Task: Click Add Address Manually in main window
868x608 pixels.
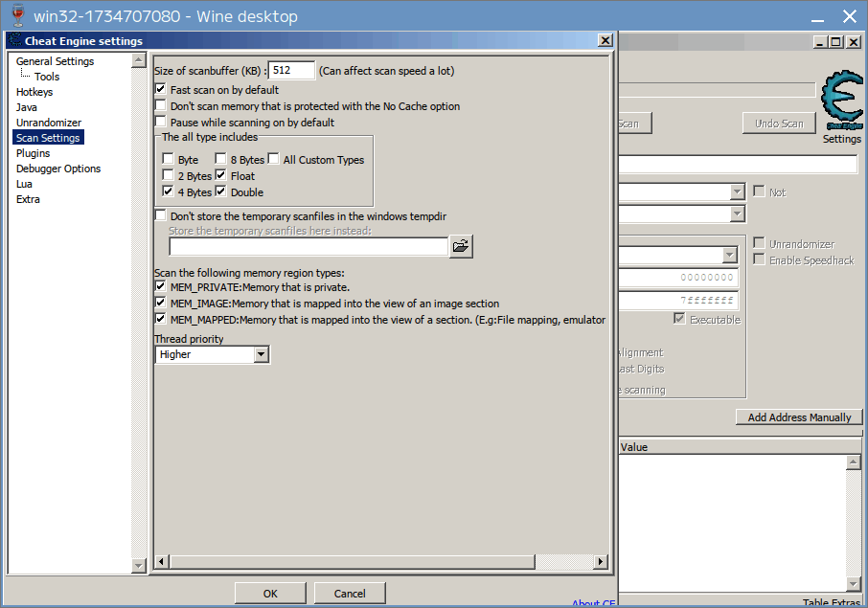Action: (799, 417)
